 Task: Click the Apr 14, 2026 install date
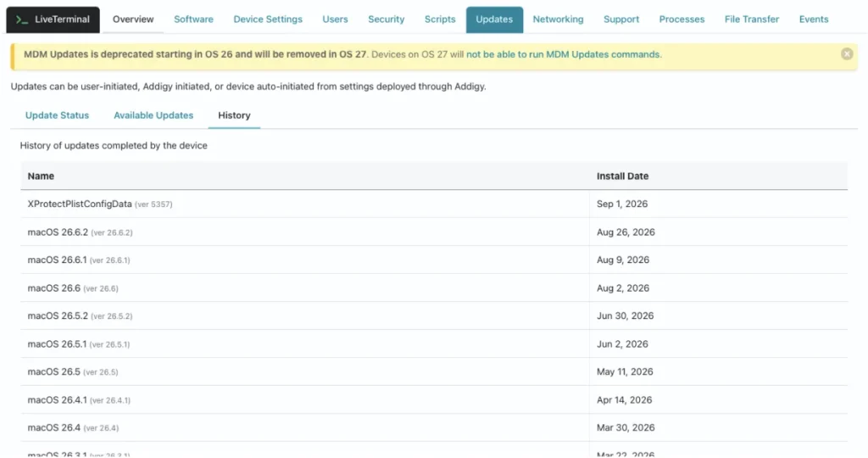624,399
